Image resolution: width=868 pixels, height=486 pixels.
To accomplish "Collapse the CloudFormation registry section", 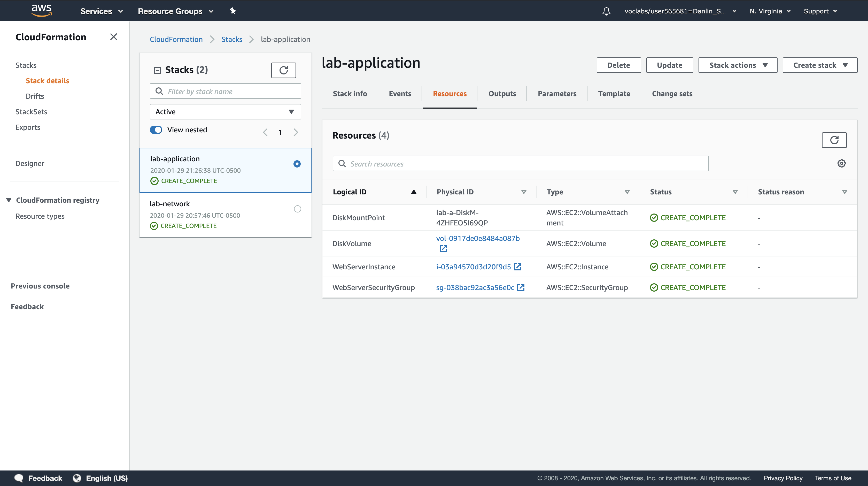I will [x=9, y=200].
